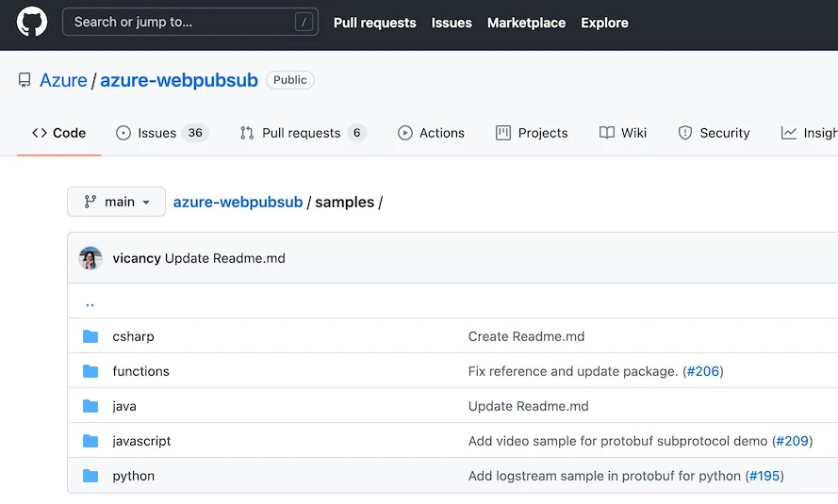Click the repository icon beside Azure
The width and height of the screenshot is (838, 504).
pyautogui.click(x=25, y=80)
